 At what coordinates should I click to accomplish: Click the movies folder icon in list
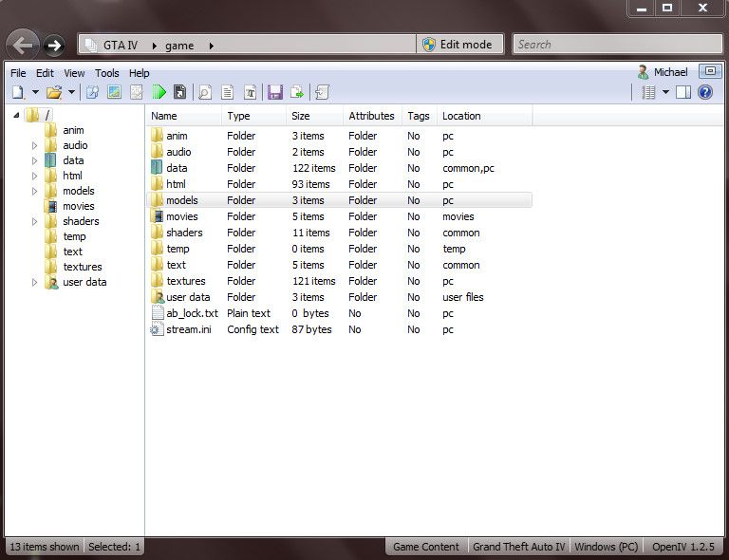click(x=158, y=216)
